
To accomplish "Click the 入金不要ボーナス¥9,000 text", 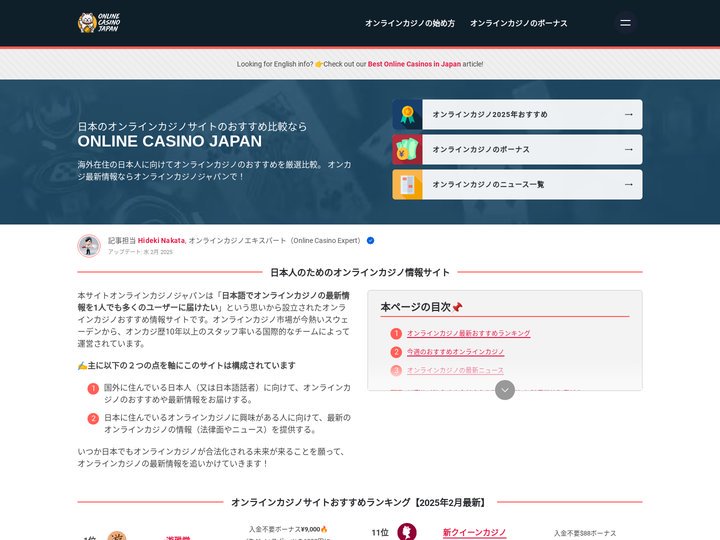I will point(288,529).
